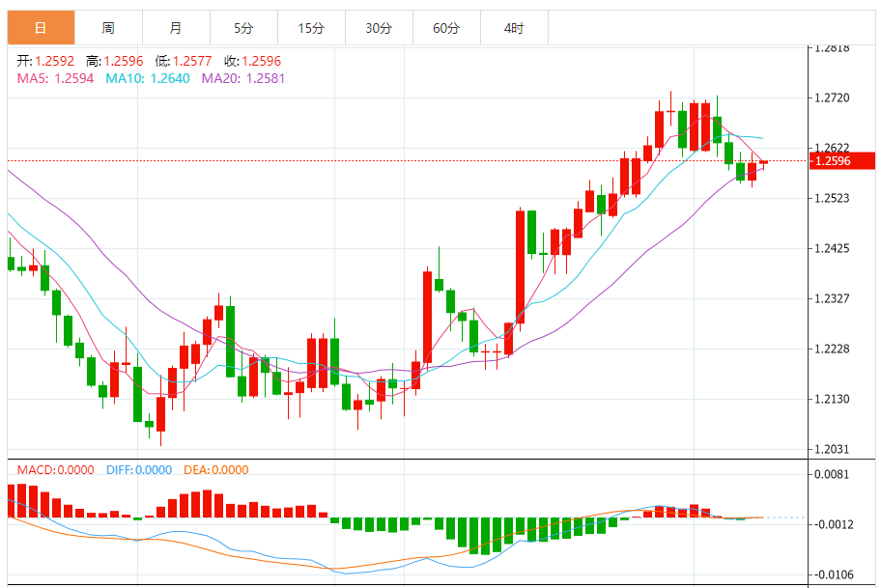This screenshot has width=881, height=588.
Task: Click the -0.0106 MACD axis label
Action: click(832, 574)
